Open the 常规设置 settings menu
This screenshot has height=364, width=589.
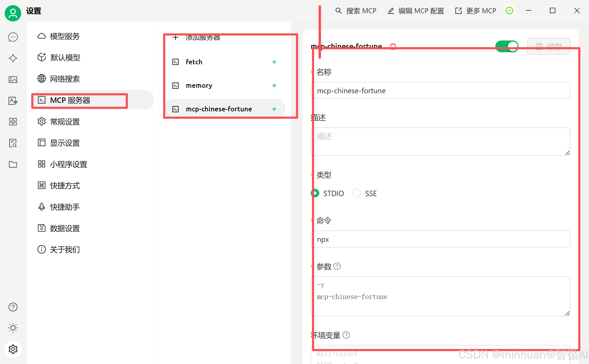tap(65, 121)
